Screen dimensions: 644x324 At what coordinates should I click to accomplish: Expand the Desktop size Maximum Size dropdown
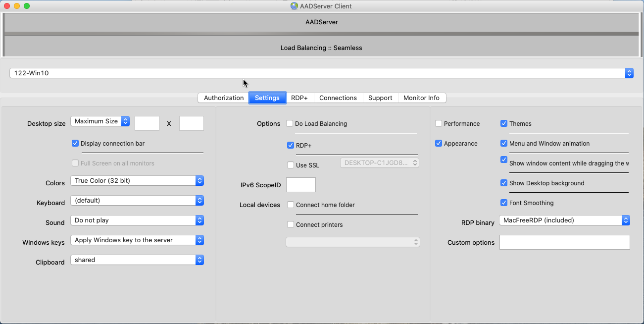tap(100, 121)
